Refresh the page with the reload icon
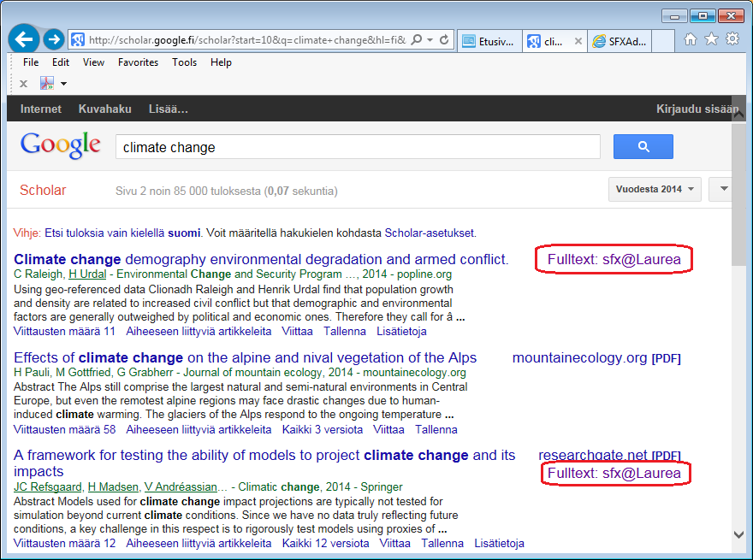Screen dimensions: 753x560 (x=444, y=40)
